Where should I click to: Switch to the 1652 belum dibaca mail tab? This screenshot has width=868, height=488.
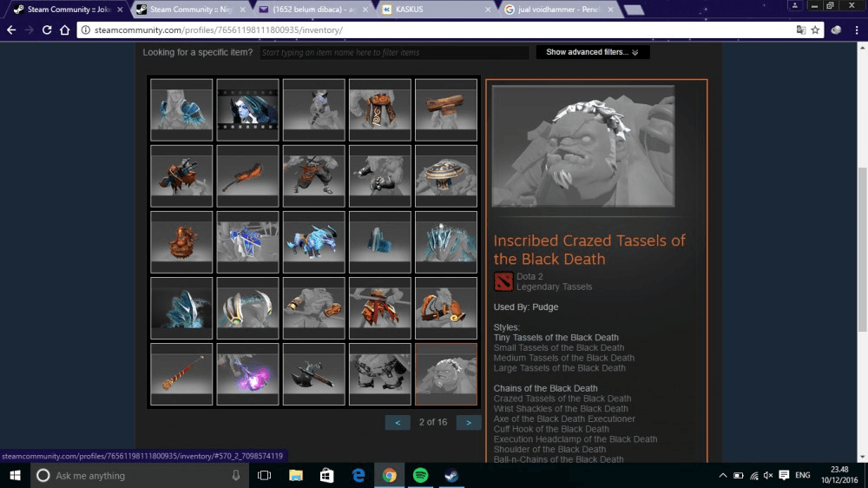point(314,10)
